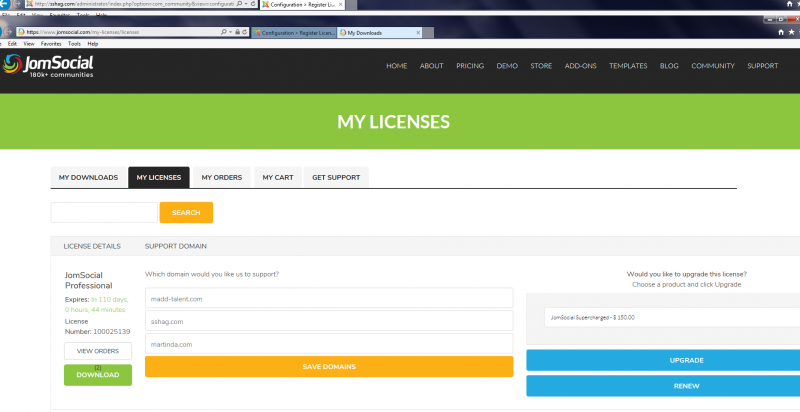Click the expiry text In 110 days
Viewport: 800px width, 412px height.
click(110, 299)
